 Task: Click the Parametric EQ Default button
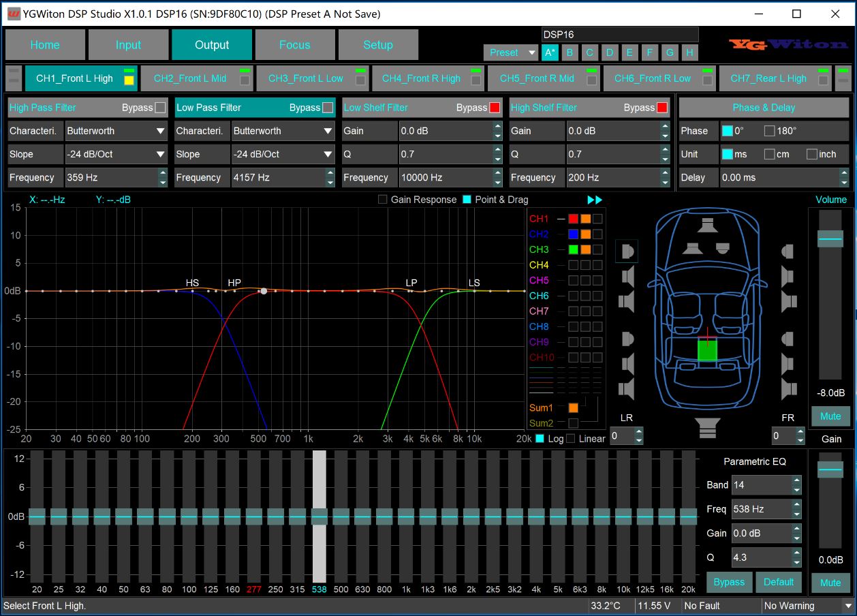(x=779, y=583)
